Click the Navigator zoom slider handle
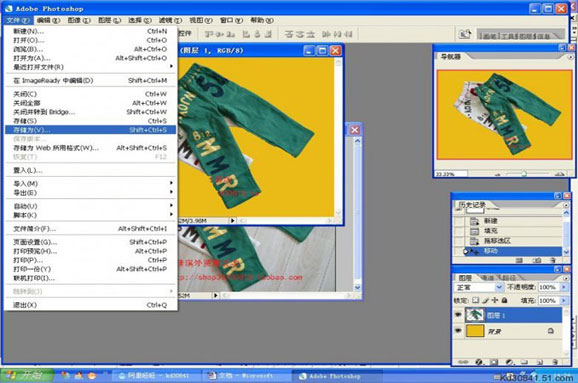 [524, 174]
